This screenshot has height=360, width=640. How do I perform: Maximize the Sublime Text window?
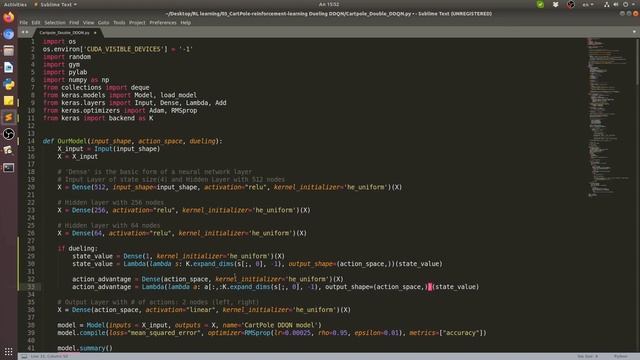629,13
